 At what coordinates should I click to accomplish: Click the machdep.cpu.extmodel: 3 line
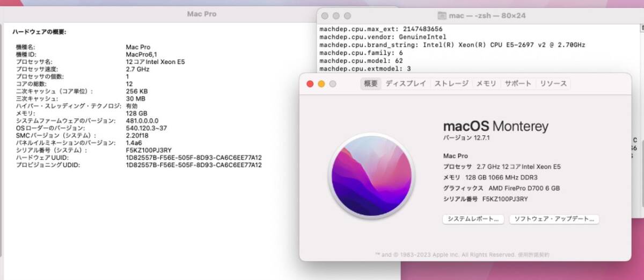click(365, 69)
